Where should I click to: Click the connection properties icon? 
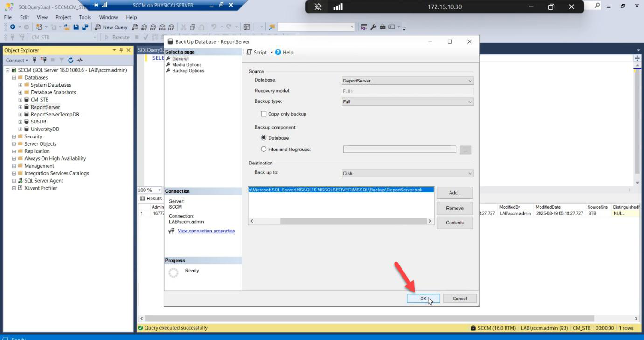point(172,231)
